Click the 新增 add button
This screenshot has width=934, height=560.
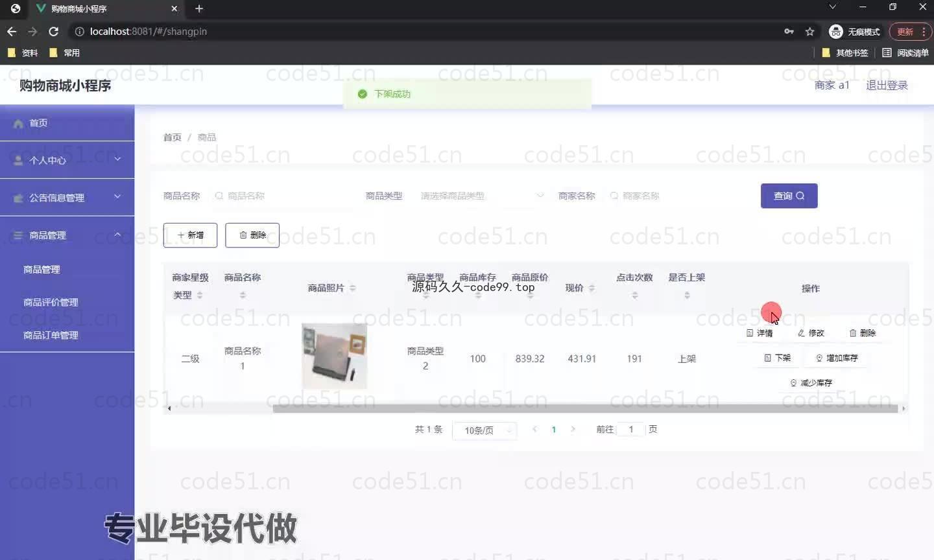[190, 235]
